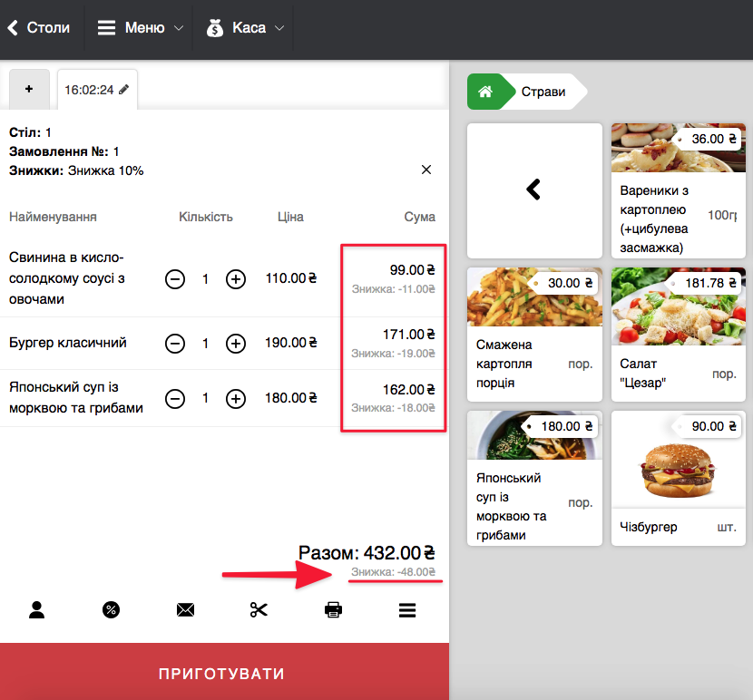Viewport: 753px width, 700px height.
Task: Print receipt using printer icon
Action: coord(333,610)
